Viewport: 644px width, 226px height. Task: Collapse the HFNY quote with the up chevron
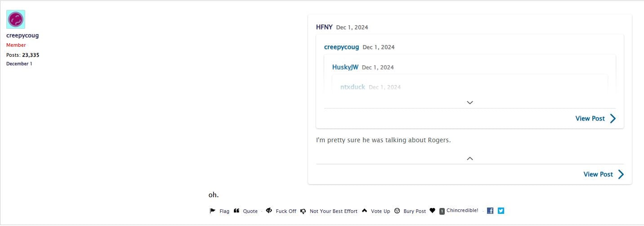(470, 158)
